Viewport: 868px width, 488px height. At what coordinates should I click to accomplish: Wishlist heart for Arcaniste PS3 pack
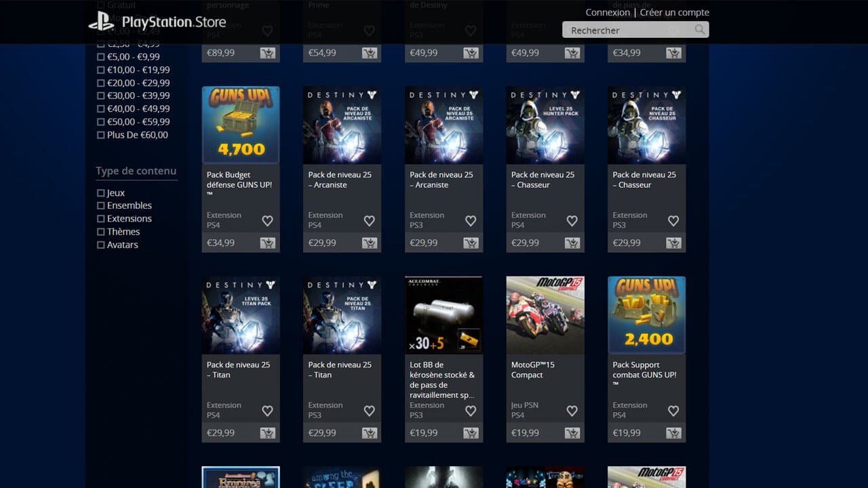click(x=471, y=221)
